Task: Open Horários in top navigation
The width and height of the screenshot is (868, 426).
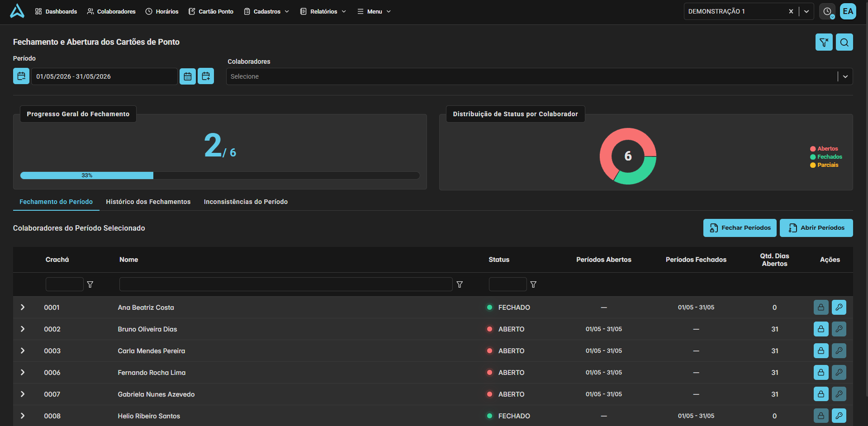Action: point(162,11)
